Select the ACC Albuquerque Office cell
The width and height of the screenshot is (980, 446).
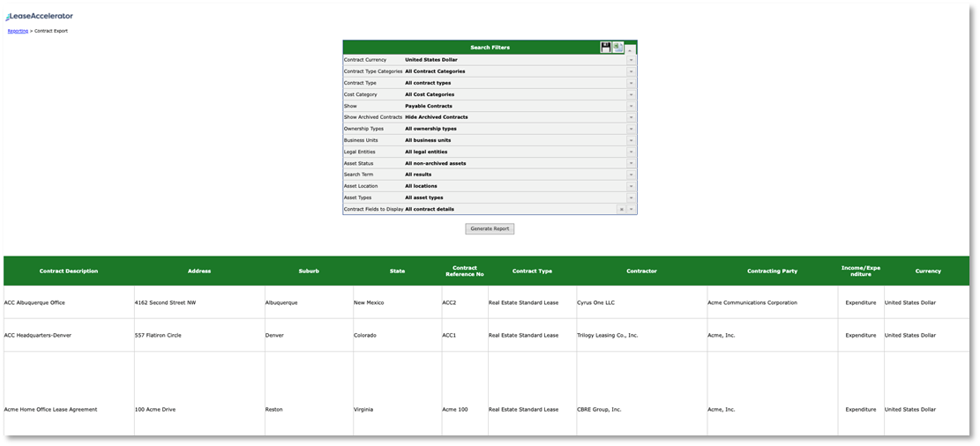[69, 302]
